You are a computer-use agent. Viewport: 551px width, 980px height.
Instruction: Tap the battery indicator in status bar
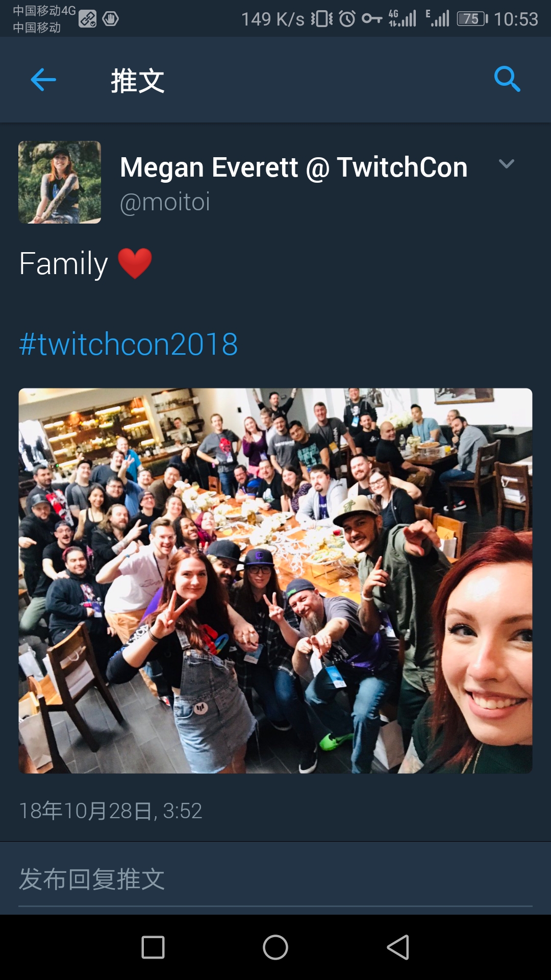(472, 19)
